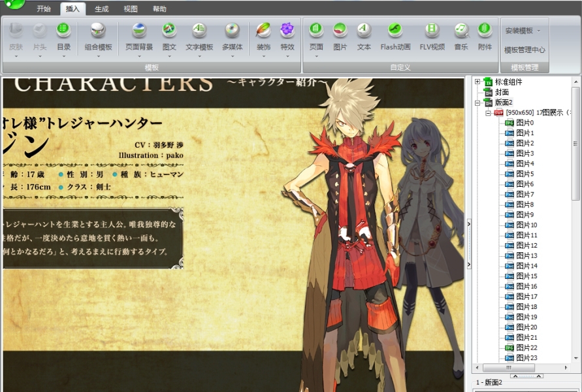Open the green application logo menu

14,4
